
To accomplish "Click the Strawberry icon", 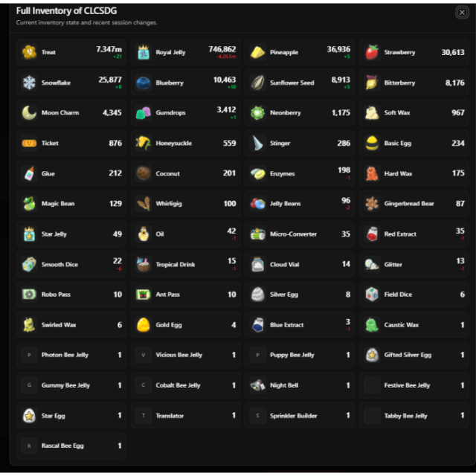I will click(x=372, y=52).
